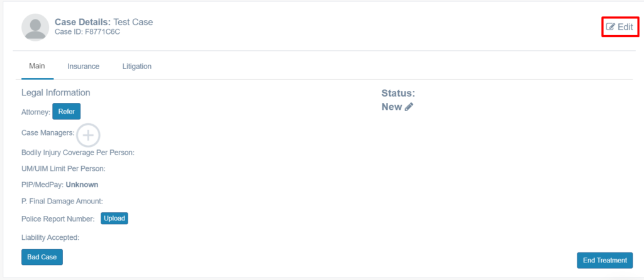Switch to the Insurance tab
Image resolution: width=644 pixels, height=280 pixels.
pyautogui.click(x=84, y=66)
